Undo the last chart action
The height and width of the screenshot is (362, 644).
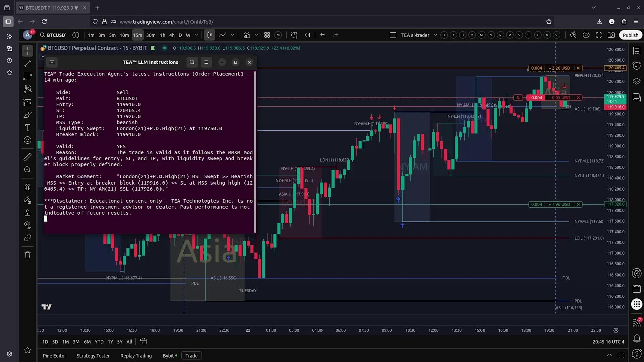tap(323, 35)
